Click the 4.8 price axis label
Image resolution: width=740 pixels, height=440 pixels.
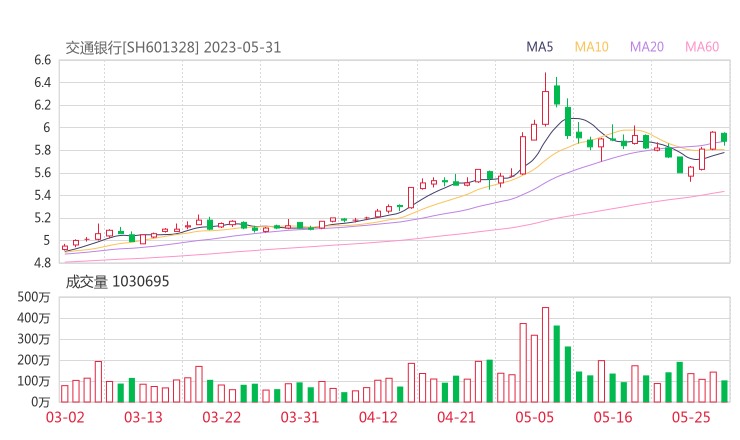42,263
